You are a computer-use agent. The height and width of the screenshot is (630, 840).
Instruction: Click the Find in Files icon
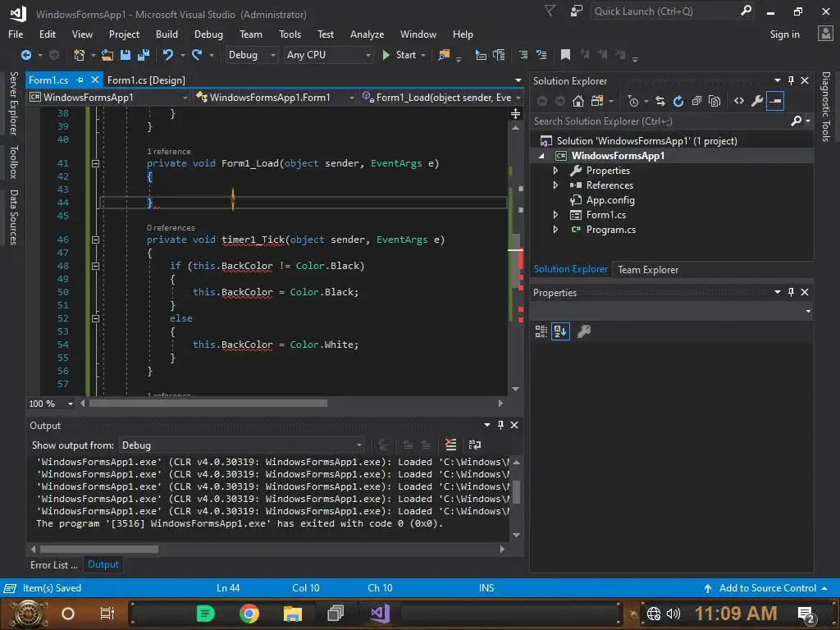pyautogui.click(x=444, y=55)
